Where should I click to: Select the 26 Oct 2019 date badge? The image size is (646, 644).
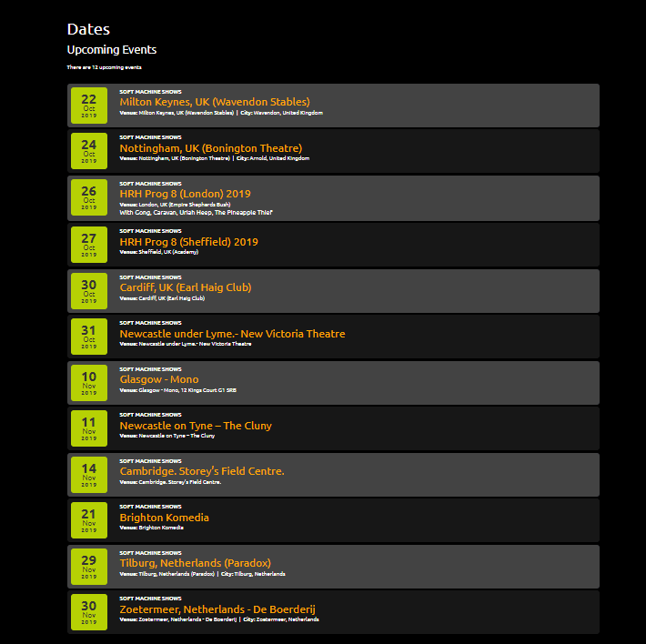[x=89, y=196]
